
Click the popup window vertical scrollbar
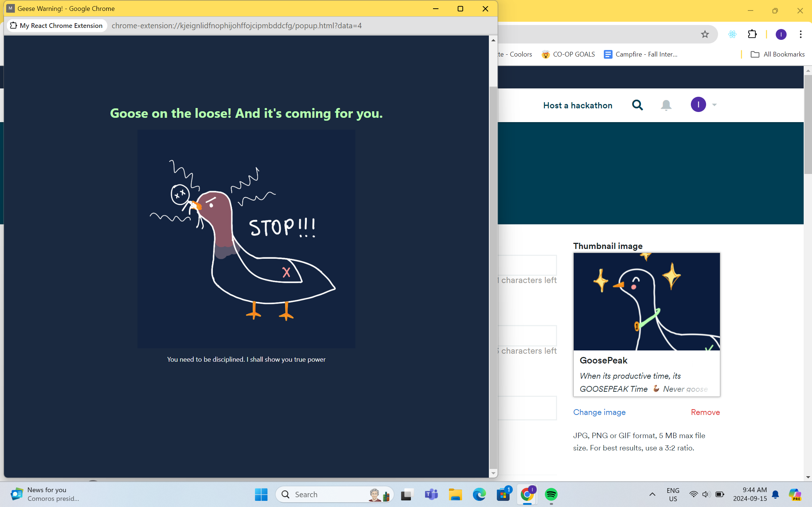pyautogui.click(x=493, y=275)
